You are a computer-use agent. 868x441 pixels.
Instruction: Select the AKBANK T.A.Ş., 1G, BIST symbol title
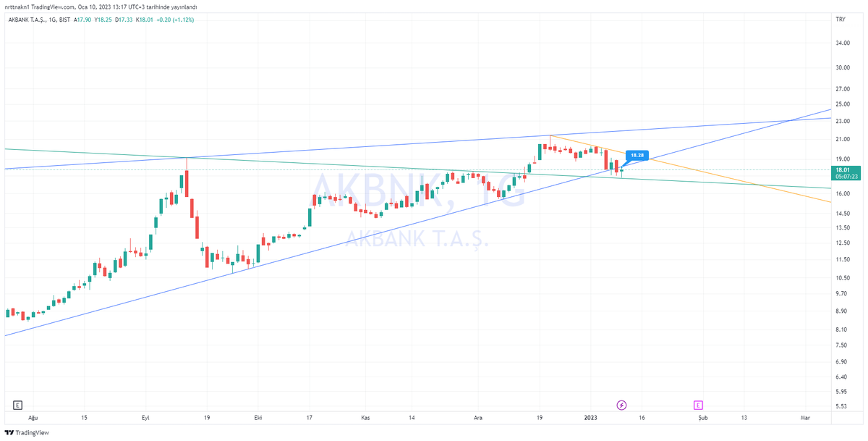[x=39, y=20]
